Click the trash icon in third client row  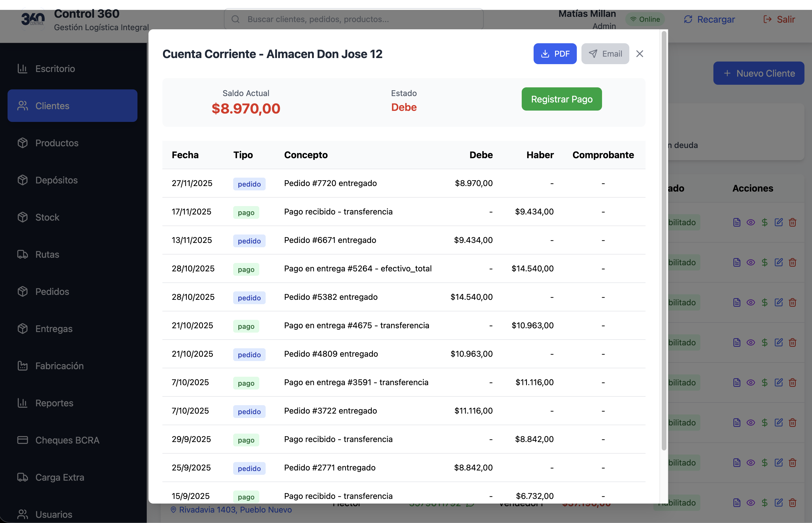pos(792,303)
